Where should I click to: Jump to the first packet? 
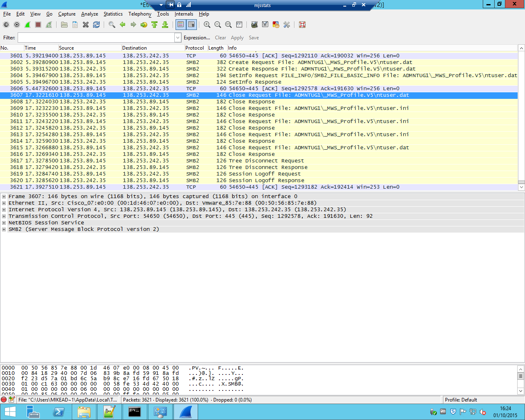pyautogui.click(x=155, y=25)
